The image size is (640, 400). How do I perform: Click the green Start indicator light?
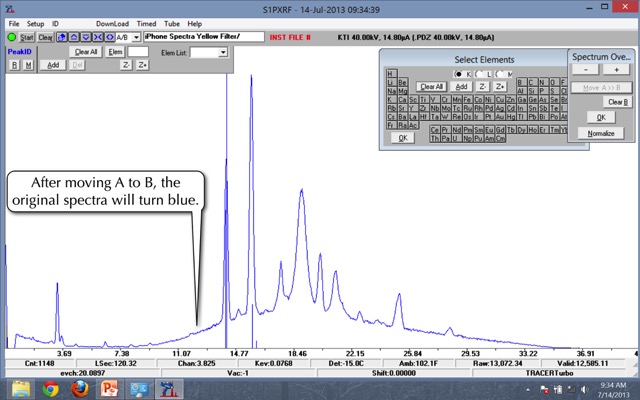tap(11, 36)
